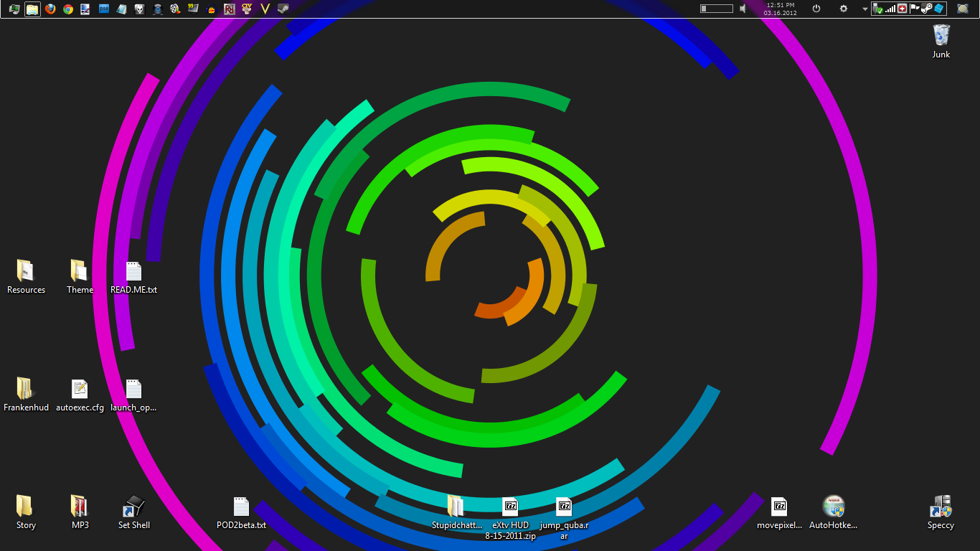Image resolution: width=980 pixels, height=551 pixels.
Task: Click the clock showing 12:51 PM
Action: [x=781, y=9]
